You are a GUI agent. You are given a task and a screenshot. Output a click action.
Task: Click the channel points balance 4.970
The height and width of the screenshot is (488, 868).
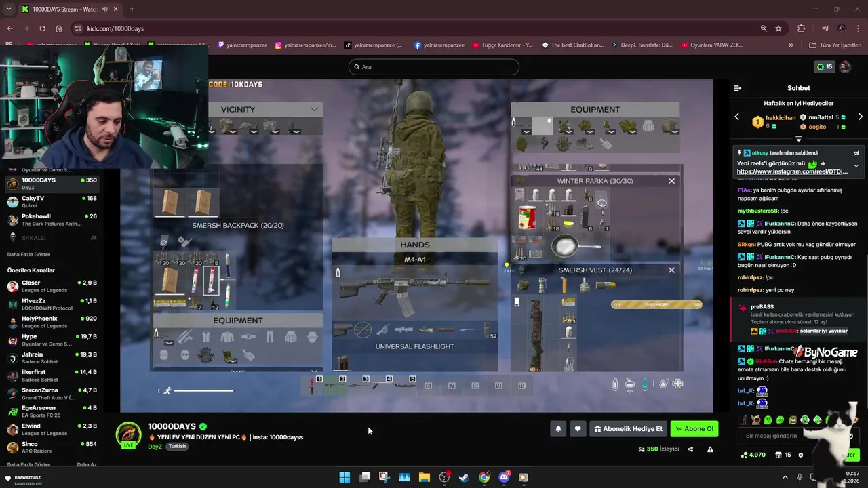pos(753,455)
